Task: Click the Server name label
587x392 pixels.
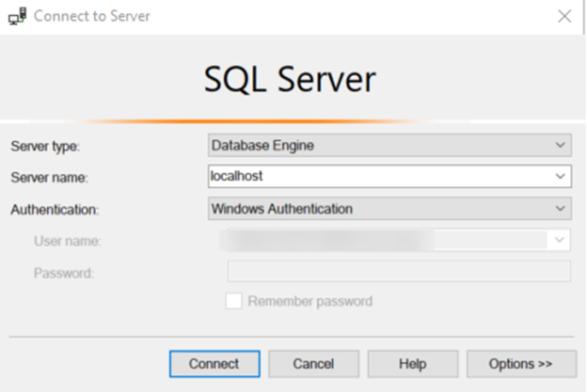Action: [50, 178]
